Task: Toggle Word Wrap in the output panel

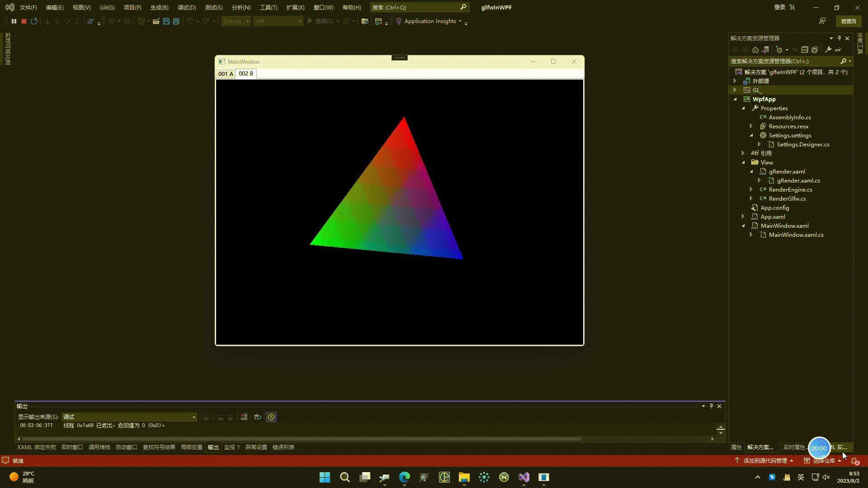Action: click(258, 417)
